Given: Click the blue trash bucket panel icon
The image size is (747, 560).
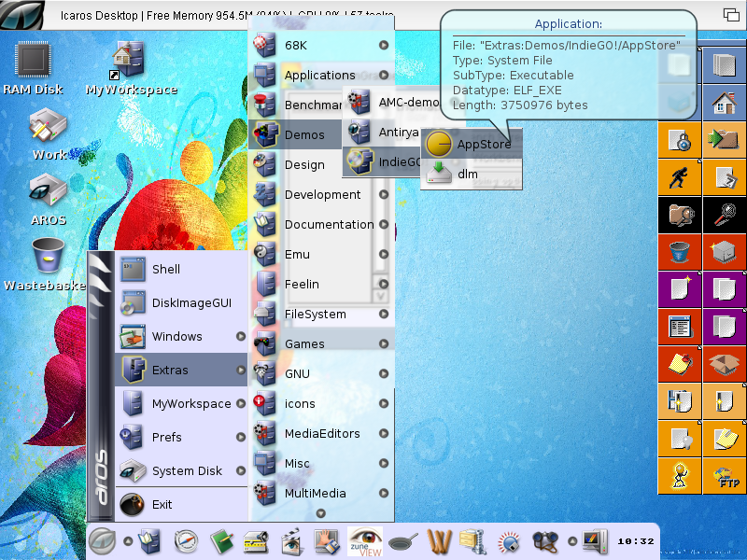Looking at the screenshot, I should (x=680, y=252).
